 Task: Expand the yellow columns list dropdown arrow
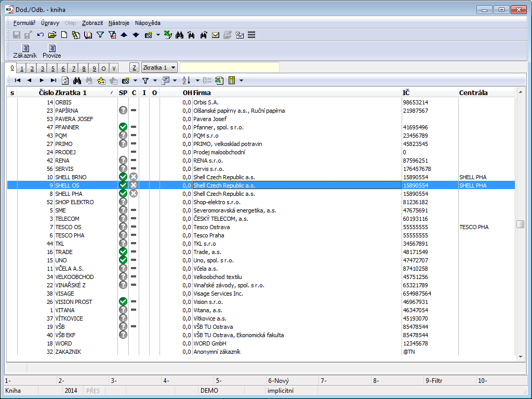[x=241, y=81]
